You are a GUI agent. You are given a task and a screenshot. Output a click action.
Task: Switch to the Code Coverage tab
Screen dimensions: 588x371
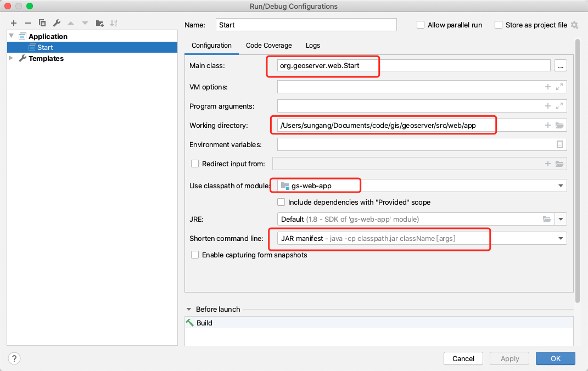point(268,46)
